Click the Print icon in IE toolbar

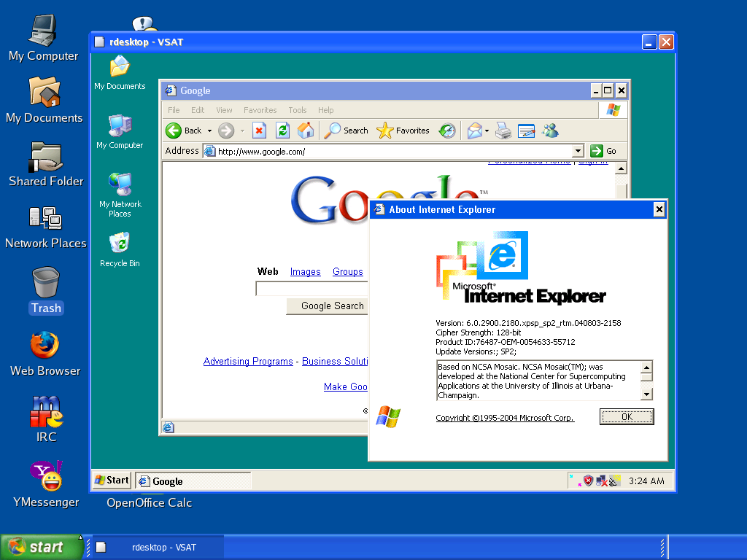pos(503,131)
